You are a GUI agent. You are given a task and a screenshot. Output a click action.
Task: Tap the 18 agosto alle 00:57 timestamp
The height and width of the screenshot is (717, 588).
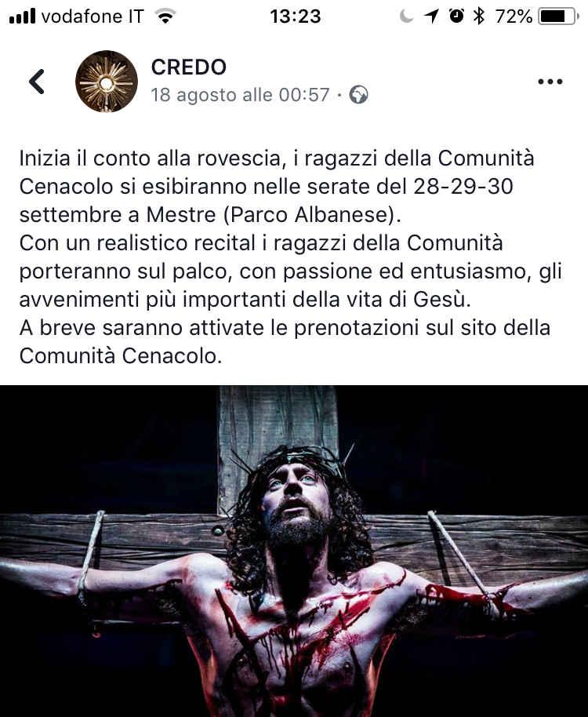241,95
